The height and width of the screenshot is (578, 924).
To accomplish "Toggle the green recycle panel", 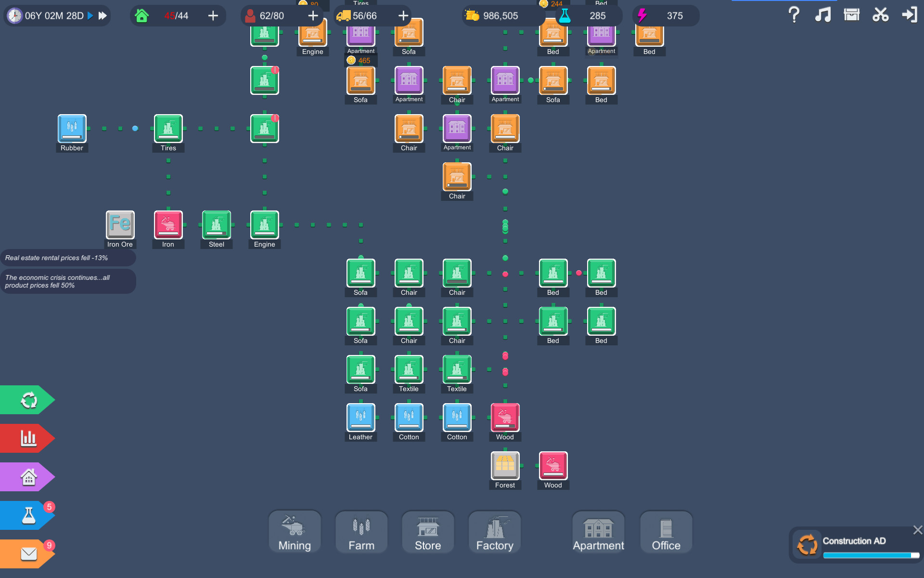I will click(27, 399).
